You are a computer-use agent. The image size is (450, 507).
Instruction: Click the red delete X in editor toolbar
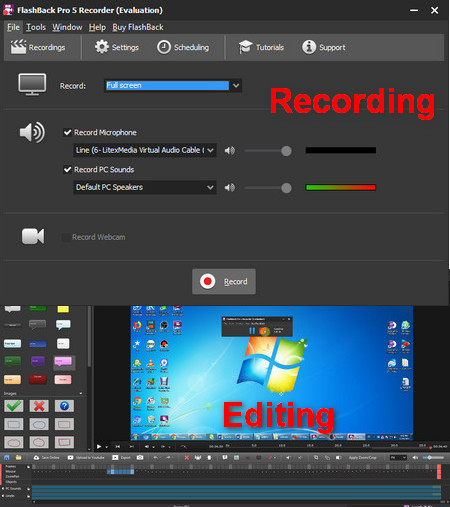pyautogui.click(x=187, y=458)
